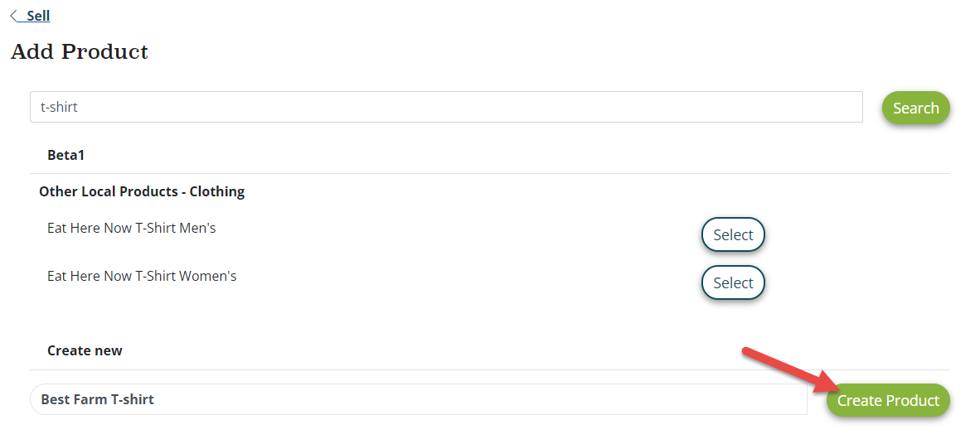This screenshot has width=980, height=444.
Task: Click the word Clothing in the category heading
Action: click(217, 191)
